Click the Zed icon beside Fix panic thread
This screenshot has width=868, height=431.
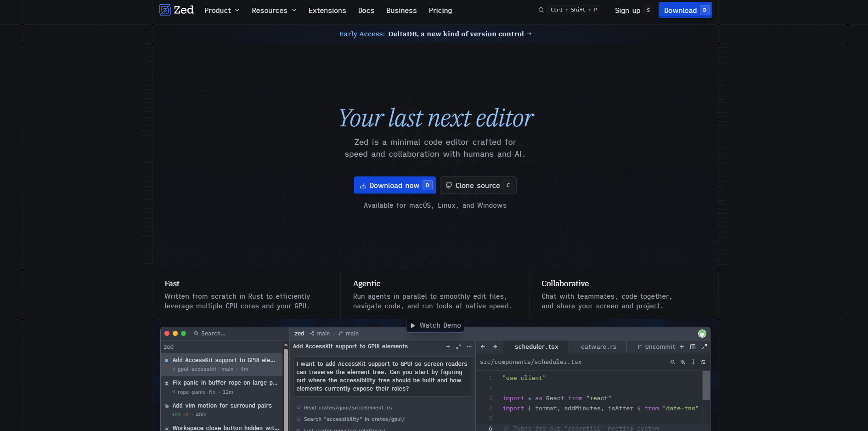(166, 383)
